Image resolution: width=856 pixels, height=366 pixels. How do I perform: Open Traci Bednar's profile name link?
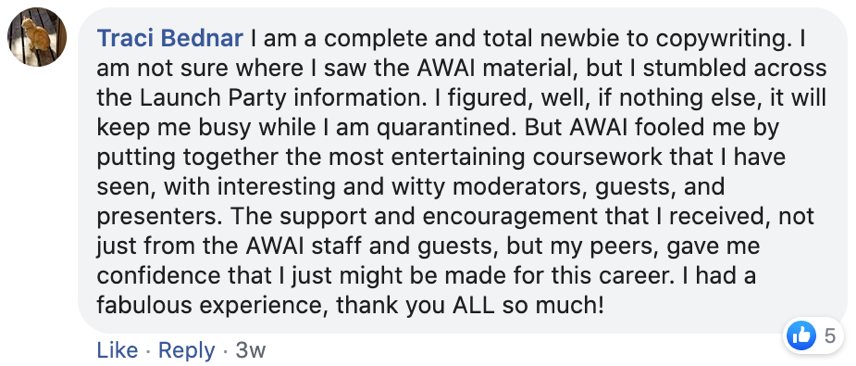point(170,39)
